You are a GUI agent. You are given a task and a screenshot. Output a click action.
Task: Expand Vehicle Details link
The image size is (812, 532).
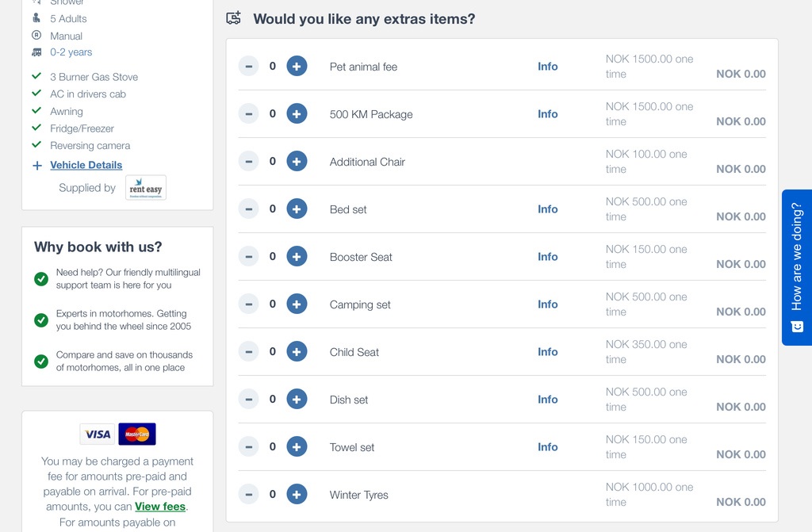[x=86, y=165]
